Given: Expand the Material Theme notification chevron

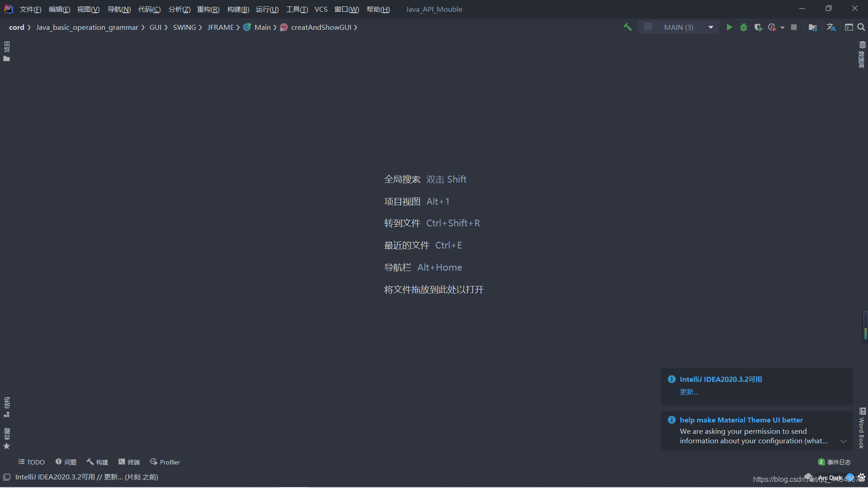Looking at the screenshot, I should [x=844, y=441].
